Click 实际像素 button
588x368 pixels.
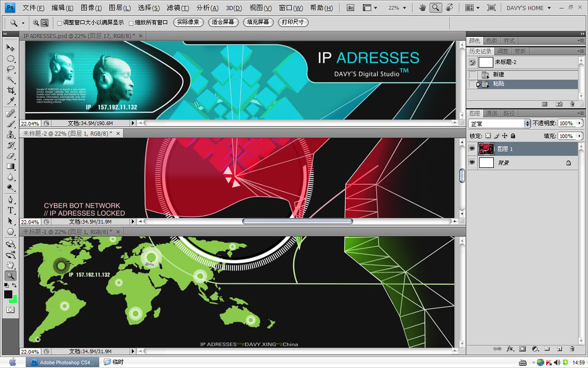(188, 22)
